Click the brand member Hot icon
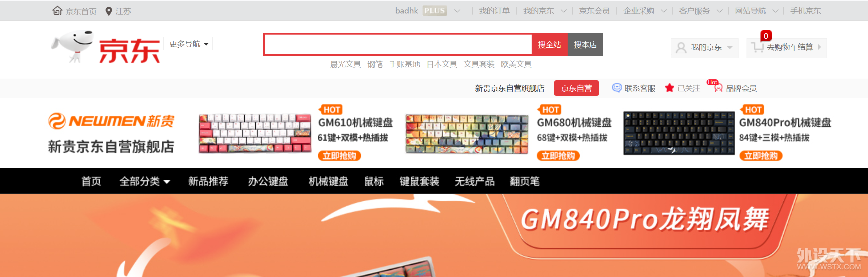The width and height of the screenshot is (868, 277). [715, 86]
